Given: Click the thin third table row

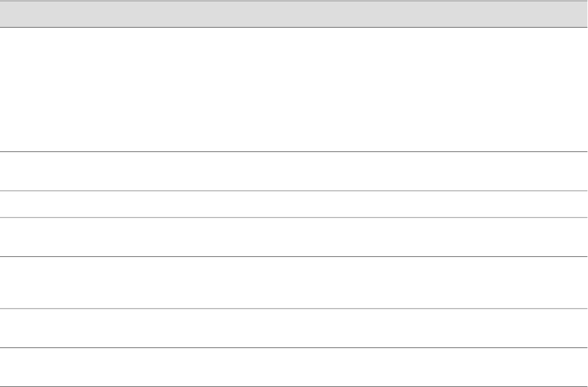Looking at the screenshot, I should [x=294, y=204].
